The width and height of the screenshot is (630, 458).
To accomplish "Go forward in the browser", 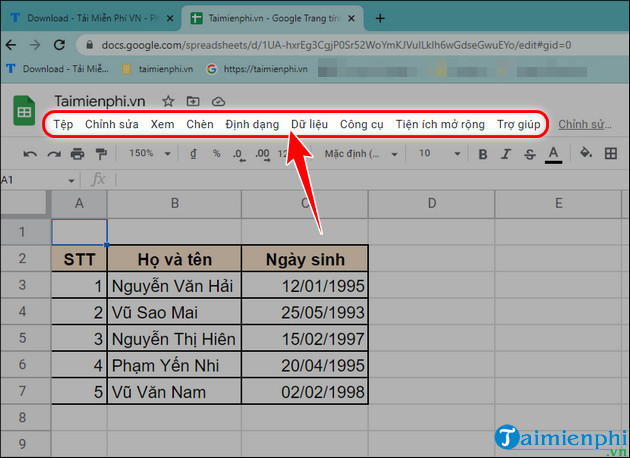I will (35, 45).
